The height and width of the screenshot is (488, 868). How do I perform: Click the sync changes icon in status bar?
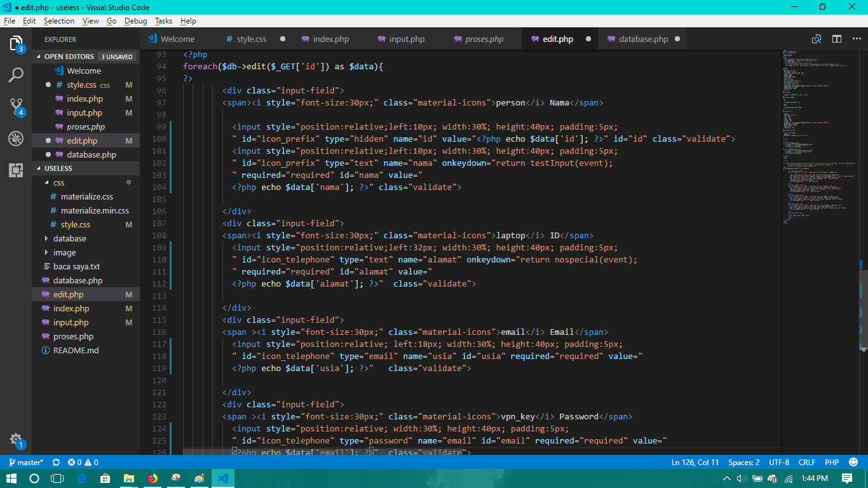click(x=55, y=463)
